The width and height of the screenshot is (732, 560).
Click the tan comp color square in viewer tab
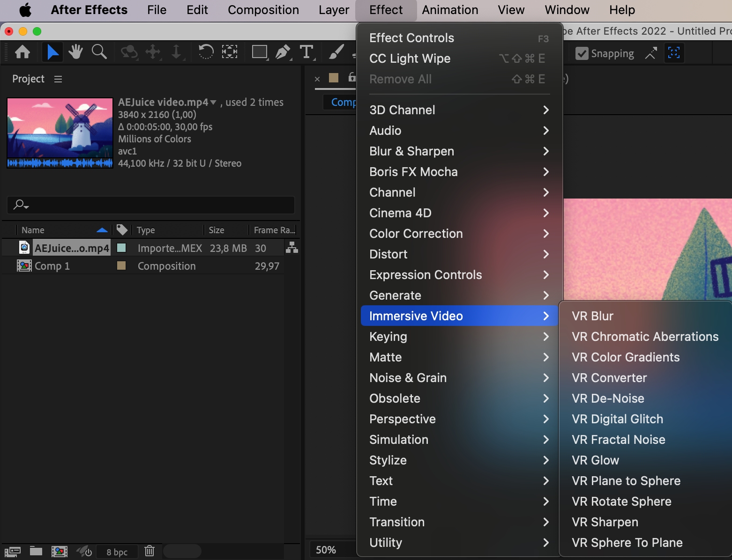point(334,78)
